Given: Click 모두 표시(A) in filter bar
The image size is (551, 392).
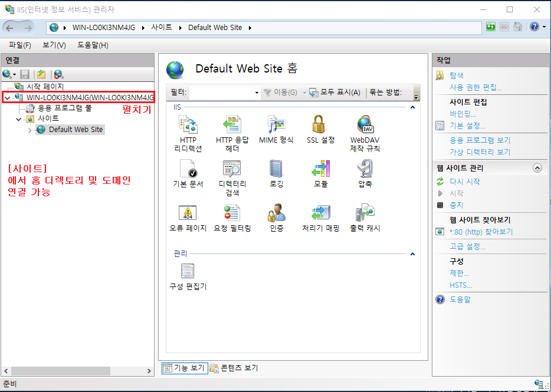Looking at the screenshot, I should coord(335,93).
